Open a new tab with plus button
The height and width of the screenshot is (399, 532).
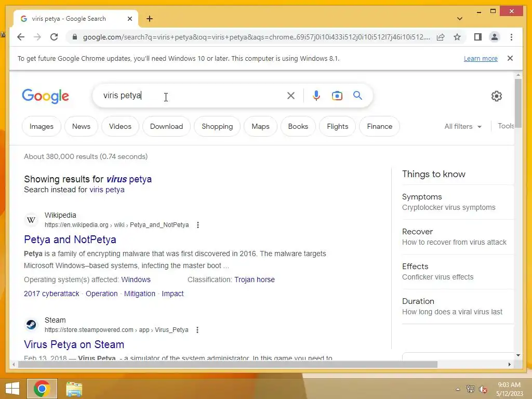150,19
